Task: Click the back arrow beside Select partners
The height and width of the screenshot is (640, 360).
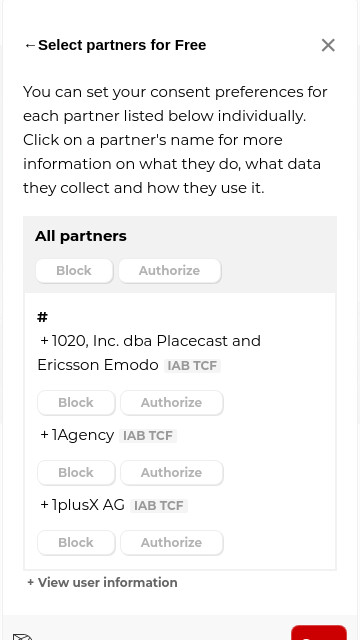Action: coord(30,45)
